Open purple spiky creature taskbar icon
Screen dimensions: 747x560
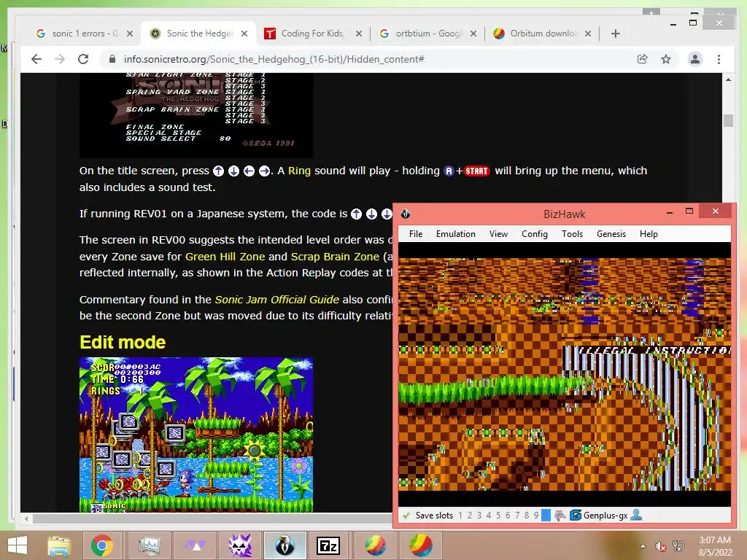pyautogui.click(x=241, y=545)
